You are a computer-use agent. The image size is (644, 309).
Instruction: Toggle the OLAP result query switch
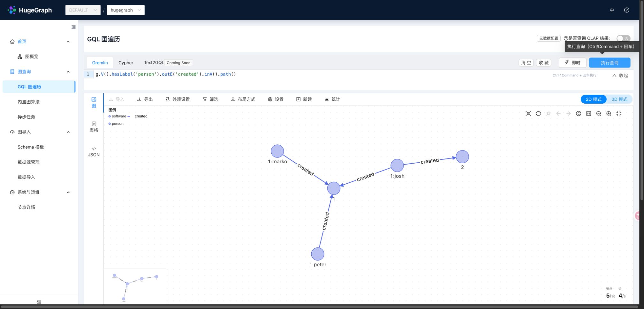(623, 38)
